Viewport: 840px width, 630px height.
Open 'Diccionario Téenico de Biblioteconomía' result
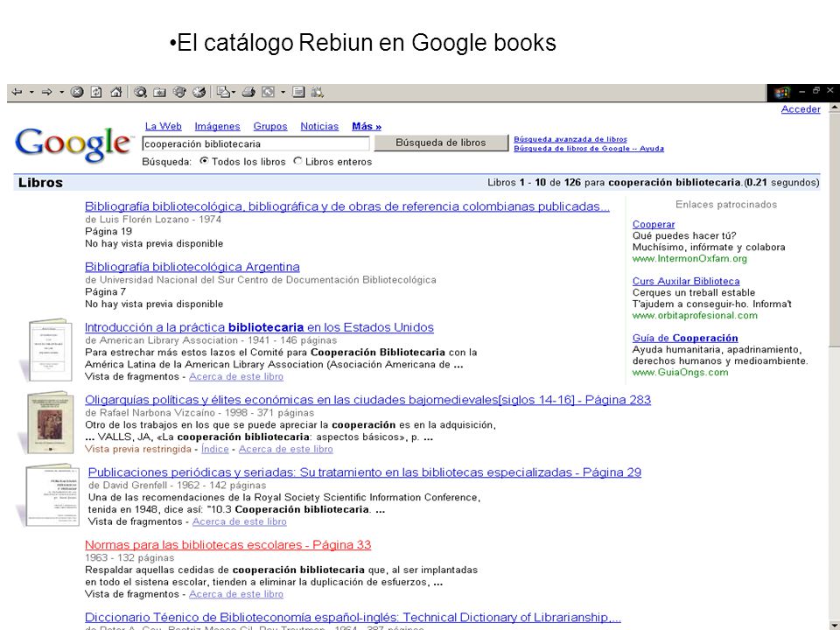coord(353,618)
